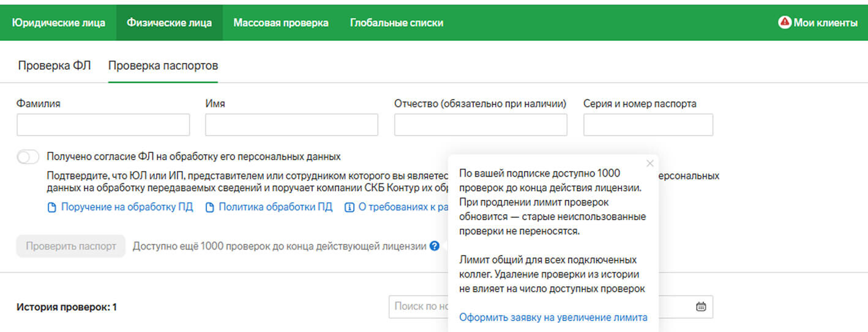Click the blue question mark help icon
The image size is (868, 332).
tap(435, 246)
